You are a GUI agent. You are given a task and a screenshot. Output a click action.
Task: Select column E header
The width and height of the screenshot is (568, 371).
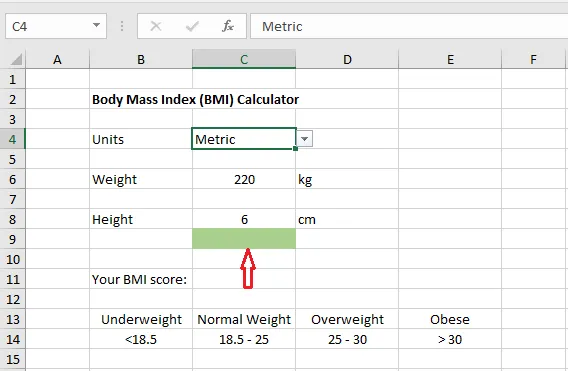pyautogui.click(x=450, y=59)
